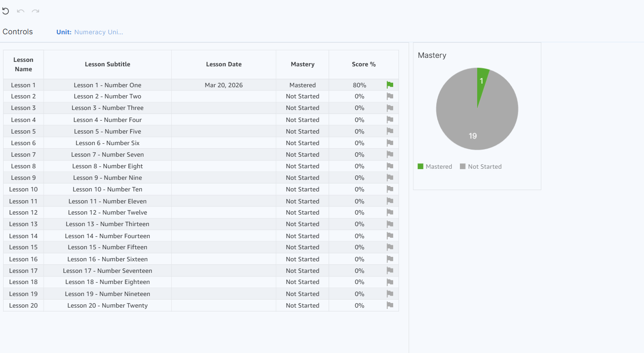Click the flag icon for Lesson 10
This screenshot has width=644, height=353.
point(390,189)
